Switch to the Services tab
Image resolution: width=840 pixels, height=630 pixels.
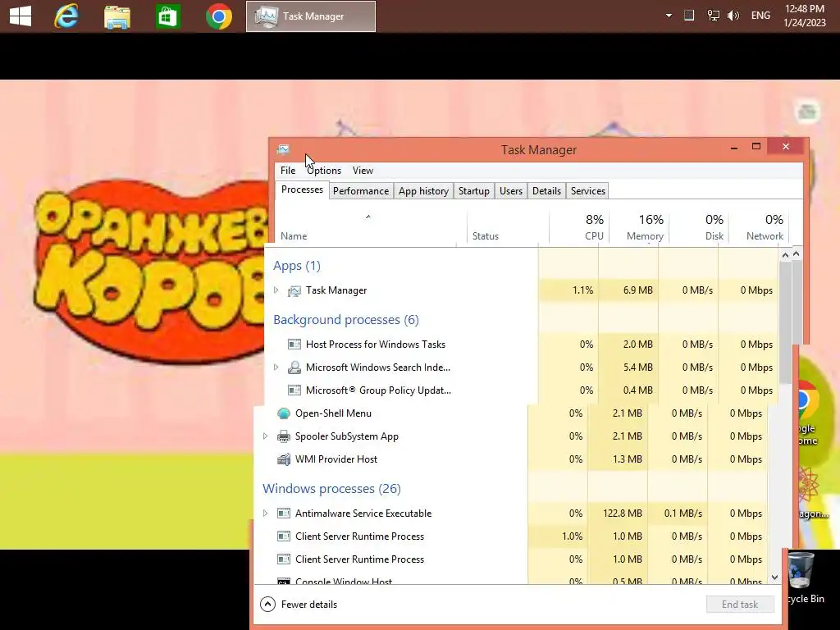(587, 190)
